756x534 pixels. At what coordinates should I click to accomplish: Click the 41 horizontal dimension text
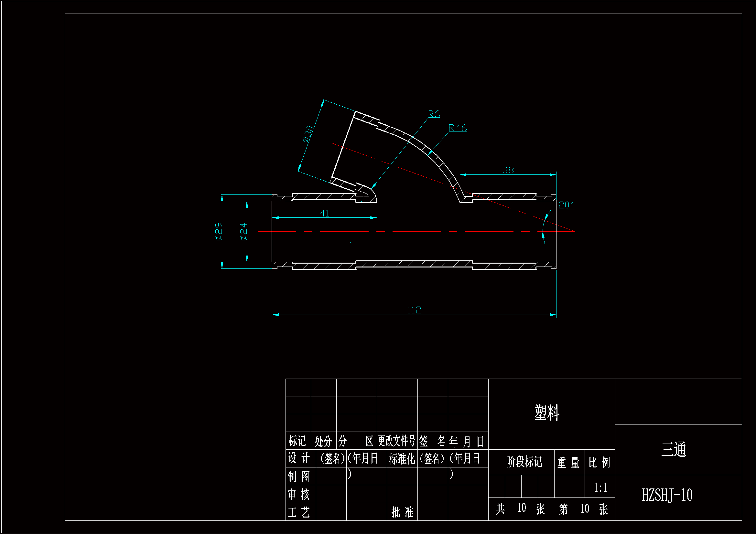[324, 213]
